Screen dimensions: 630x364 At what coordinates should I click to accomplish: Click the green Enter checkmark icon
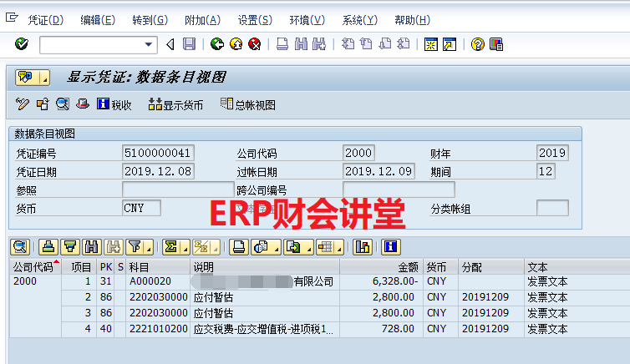coord(22,44)
